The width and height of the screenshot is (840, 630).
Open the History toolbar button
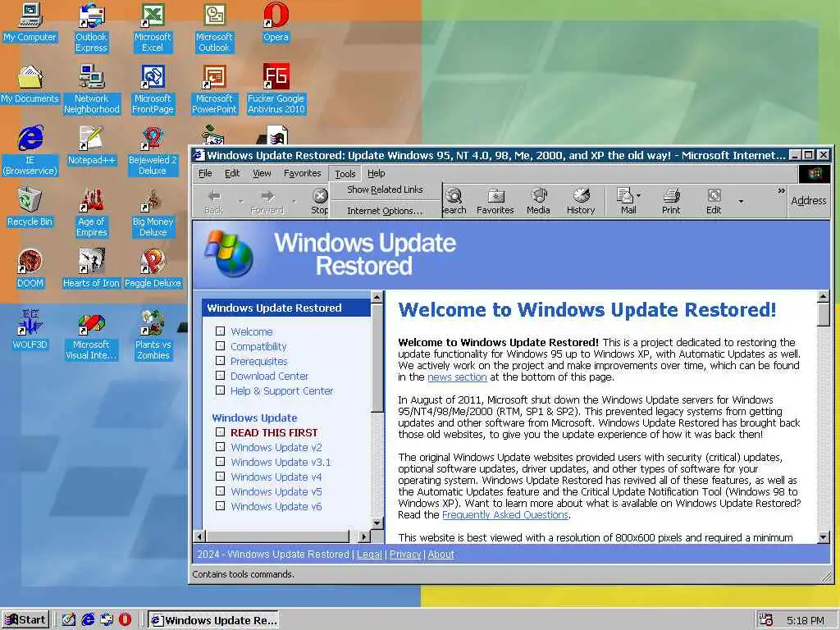[581, 202]
